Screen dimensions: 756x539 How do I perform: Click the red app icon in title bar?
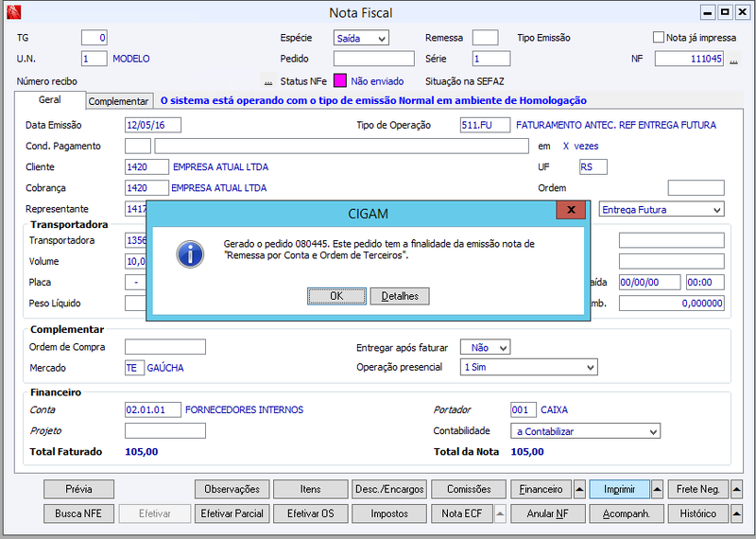coord(14,11)
